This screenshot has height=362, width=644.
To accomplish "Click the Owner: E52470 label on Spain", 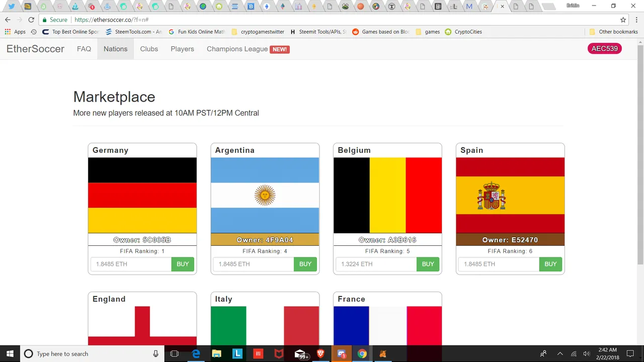I will (x=510, y=240).
